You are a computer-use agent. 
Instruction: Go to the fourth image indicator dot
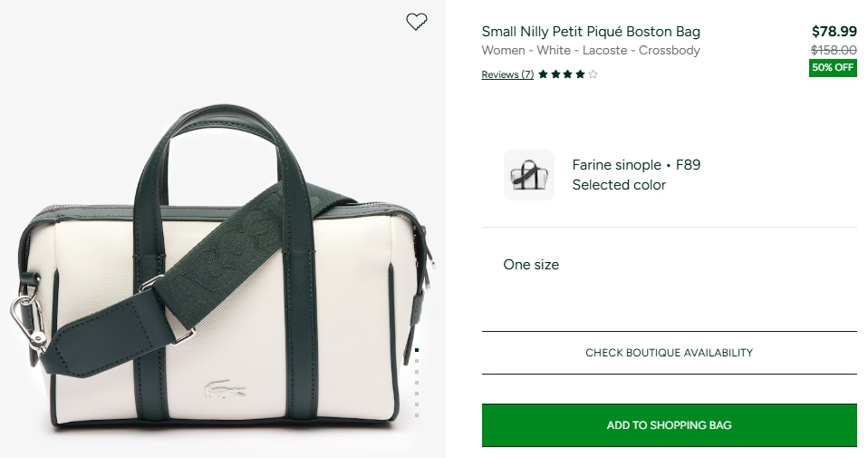tap(417, 382)
